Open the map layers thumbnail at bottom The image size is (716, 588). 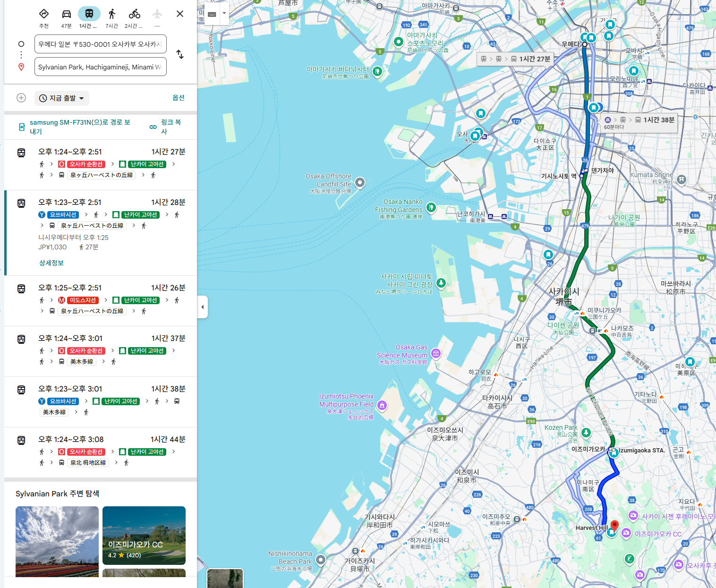coord(225,578)
